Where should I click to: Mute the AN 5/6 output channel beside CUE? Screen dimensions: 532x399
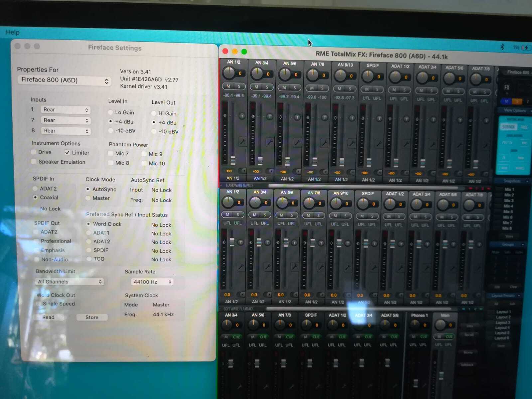pos(253,337)
